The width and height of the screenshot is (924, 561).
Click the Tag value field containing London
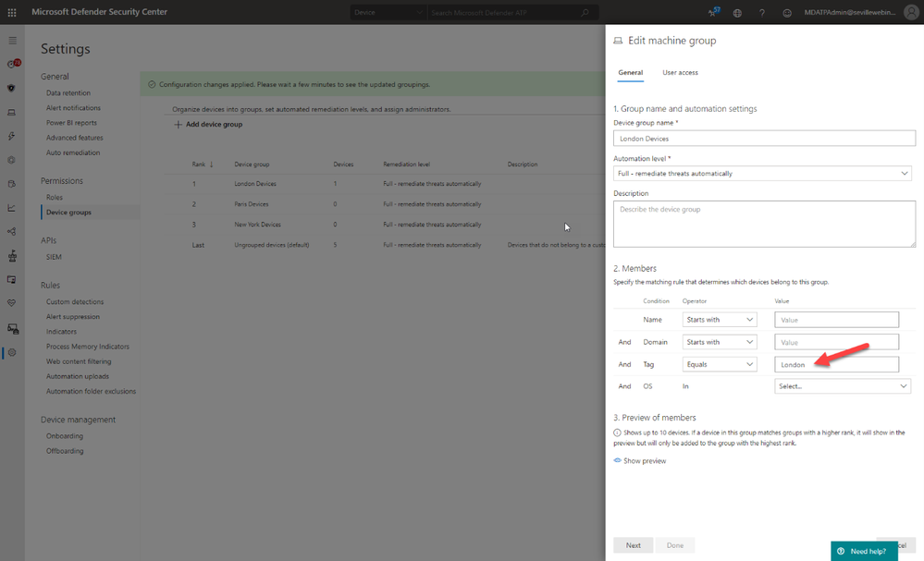tap(836, 364)
